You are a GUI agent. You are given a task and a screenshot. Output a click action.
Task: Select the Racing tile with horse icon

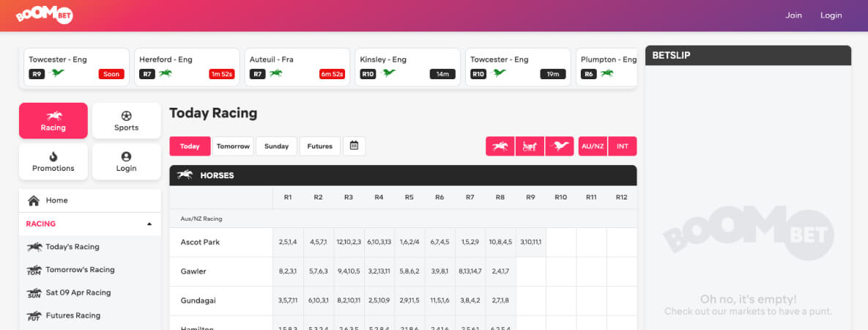53,120
